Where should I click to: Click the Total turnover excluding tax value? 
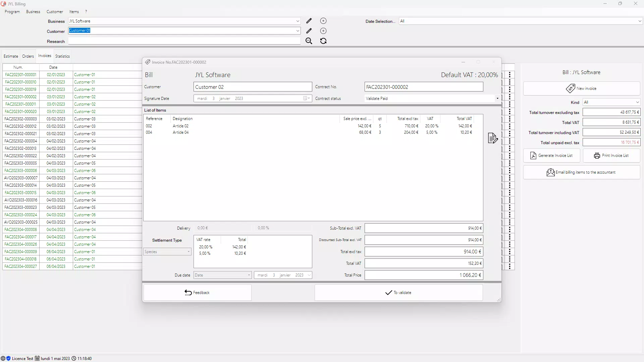611,112
